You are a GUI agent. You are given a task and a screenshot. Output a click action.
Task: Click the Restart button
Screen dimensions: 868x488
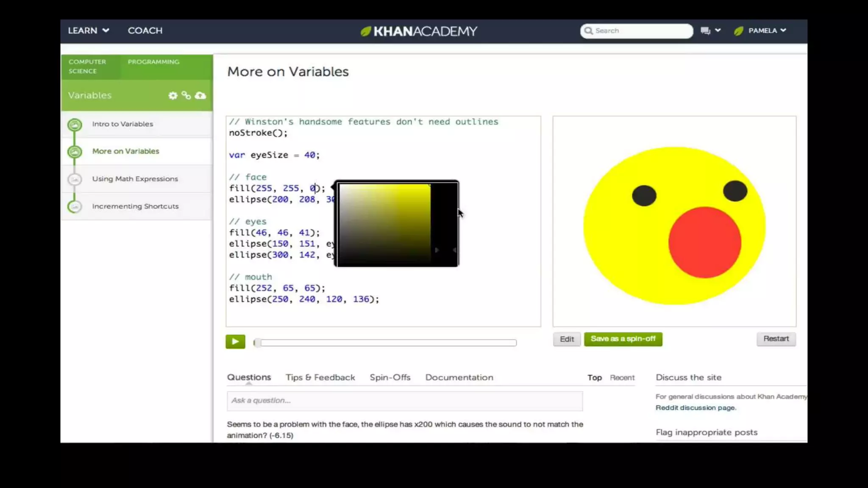[x=776, y=339]
